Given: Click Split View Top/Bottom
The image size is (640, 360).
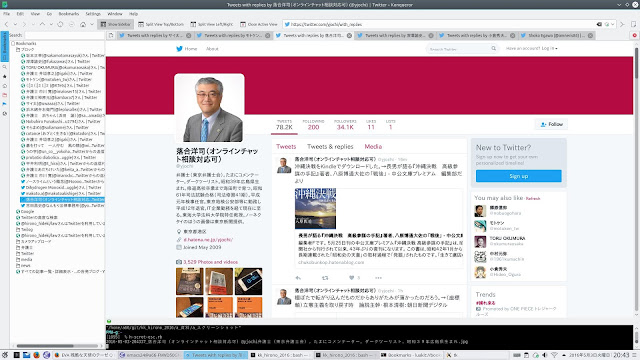Looking at the screenshot, I should click(161, 24).
